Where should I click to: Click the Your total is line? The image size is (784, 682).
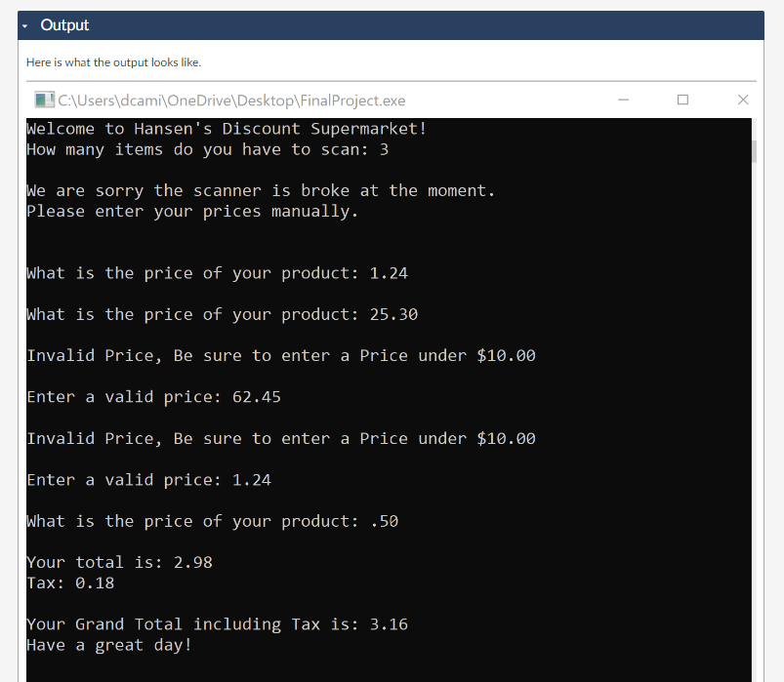pos(119,562)
